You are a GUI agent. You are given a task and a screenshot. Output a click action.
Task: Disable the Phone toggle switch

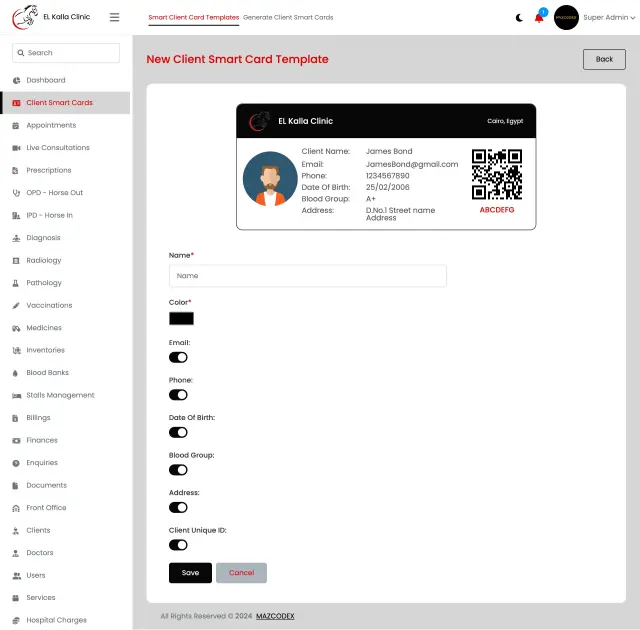(x=178, y=395)
